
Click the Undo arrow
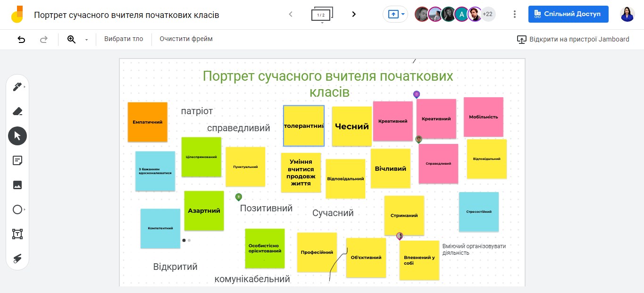[21, 39]
